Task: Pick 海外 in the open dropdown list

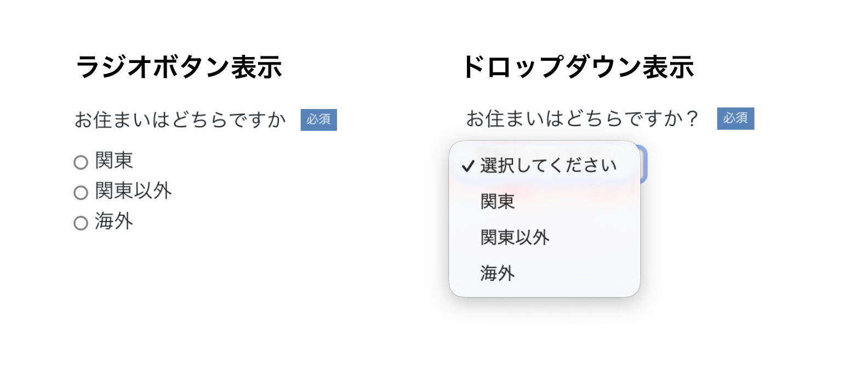Action: pos(498,273)
